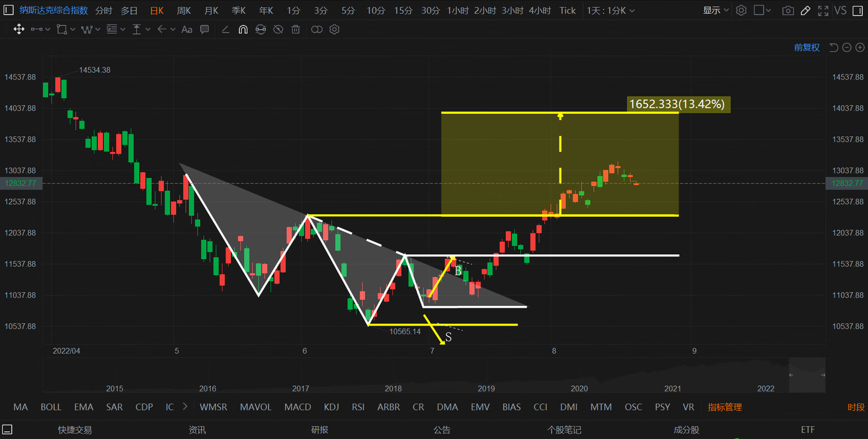Expand rectangle shapes dropdown arrow
The image size is (868, 439).
click(72, 30)
